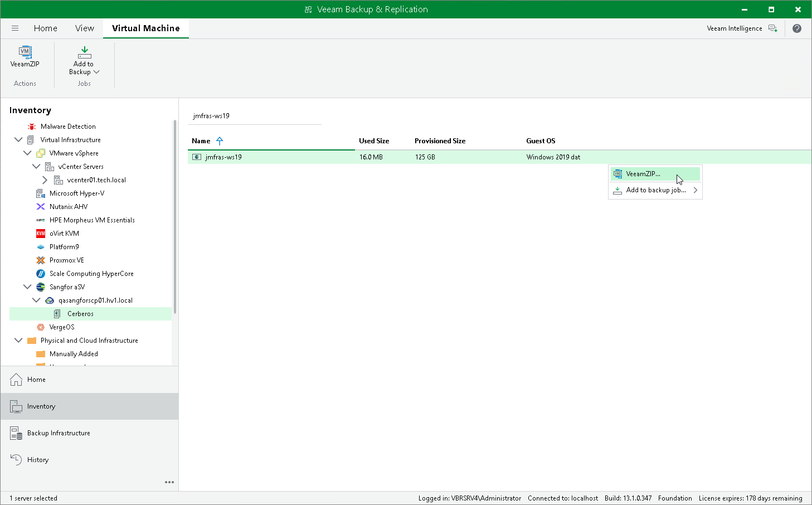
Task: Click the HPE Morpheus VM Essentials icon
Action: pyautogui.click(x=41, y=220)
